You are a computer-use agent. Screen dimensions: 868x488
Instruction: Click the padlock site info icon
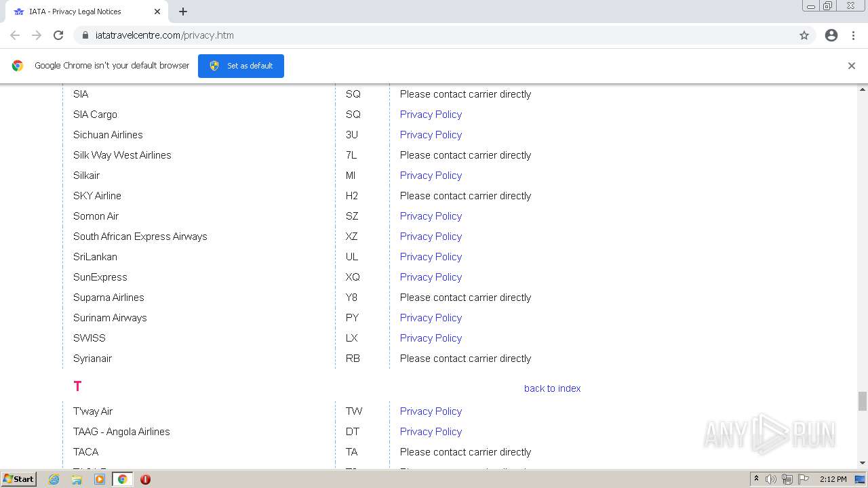pyautogui.click(x=85, y=35)
